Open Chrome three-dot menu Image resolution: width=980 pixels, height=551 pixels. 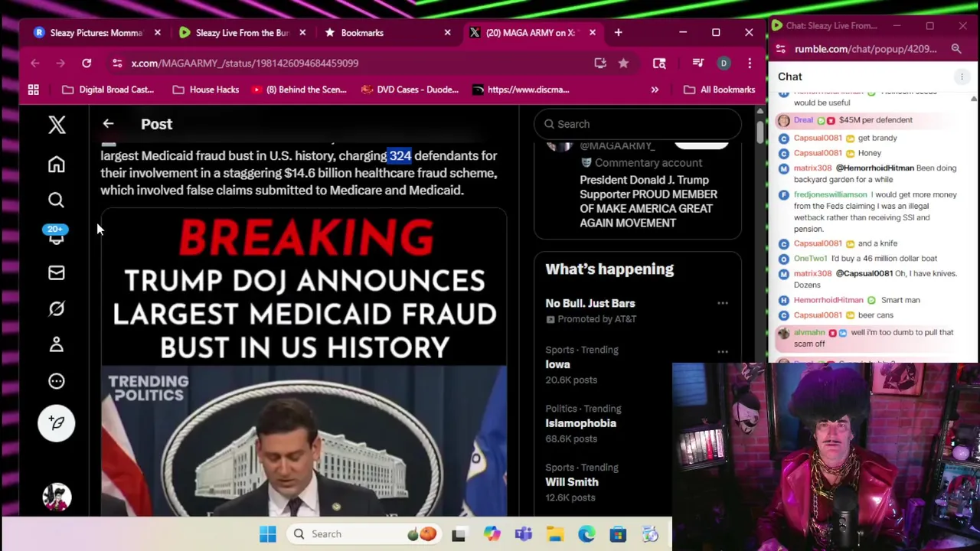(x=750, y=63)
